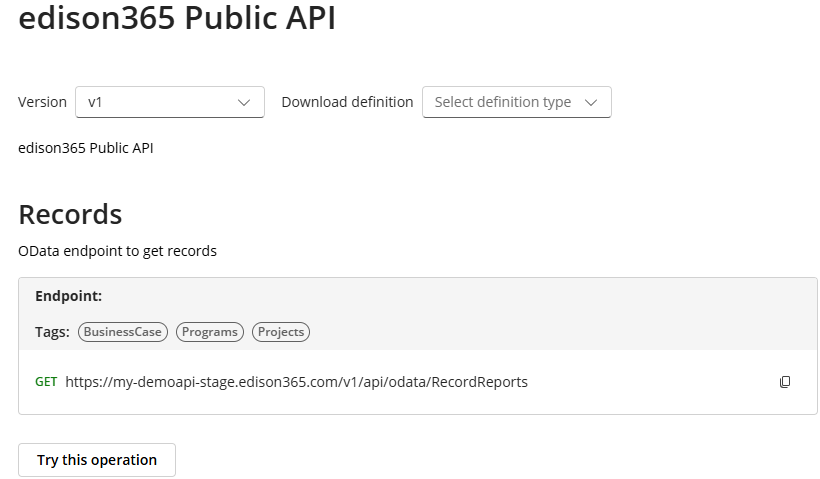The height and width of the screenshot is (479, 820).
Task: Click the green GET method label
Action: [46, 382]
